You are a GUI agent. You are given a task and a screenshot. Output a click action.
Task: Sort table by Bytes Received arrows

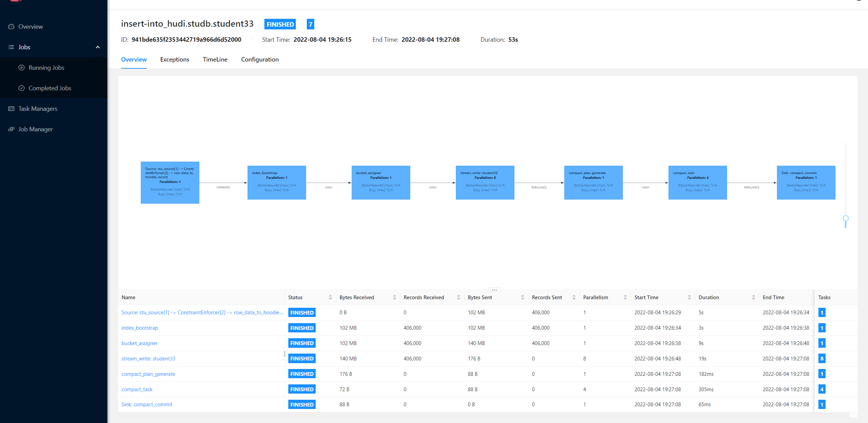click(394, 298)
